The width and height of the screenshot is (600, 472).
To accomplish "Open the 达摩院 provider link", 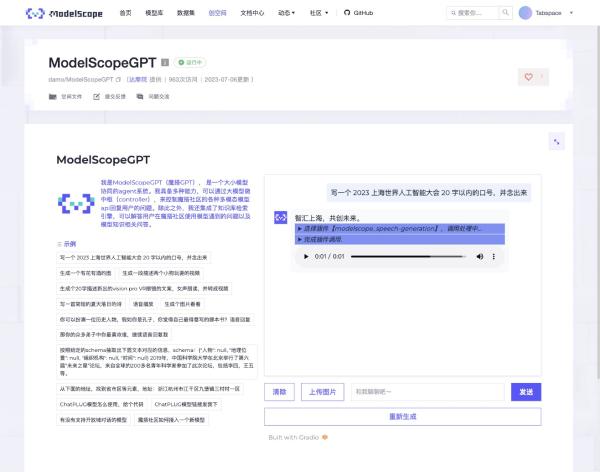I will click(137, 80).
